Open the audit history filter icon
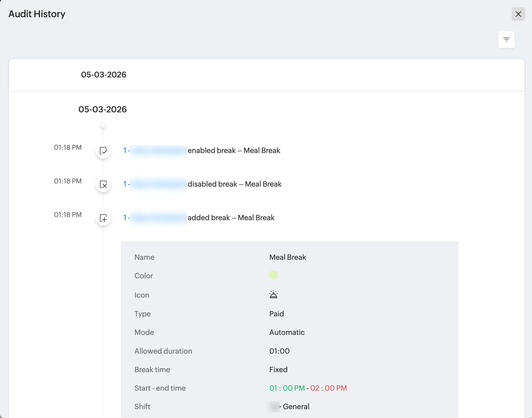The height and width of the screenshot is (418, 532). pyautogui.click(x=506, y=40)
